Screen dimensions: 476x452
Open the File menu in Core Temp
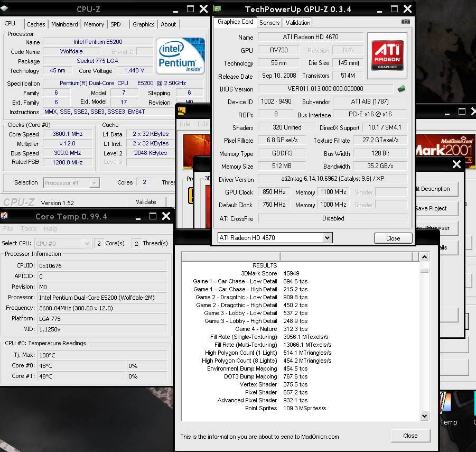coord(7,229)
